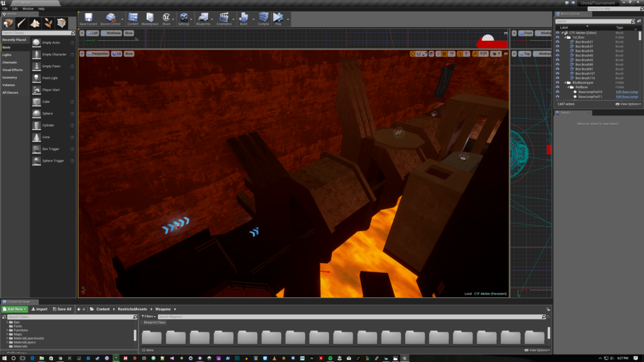Hide the Box Brush81 actor
Viewport: 644px width, 362px height.
(x=557, y=69)
